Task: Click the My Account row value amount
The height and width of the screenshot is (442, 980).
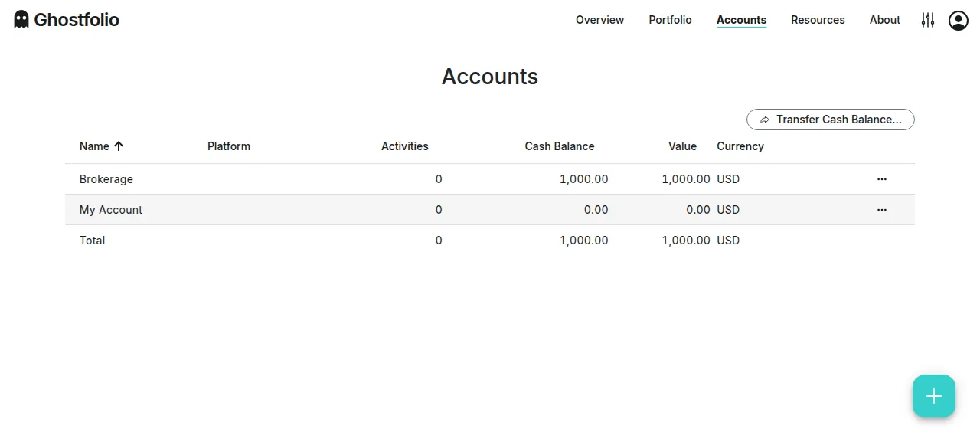Action: coord(698,210)
